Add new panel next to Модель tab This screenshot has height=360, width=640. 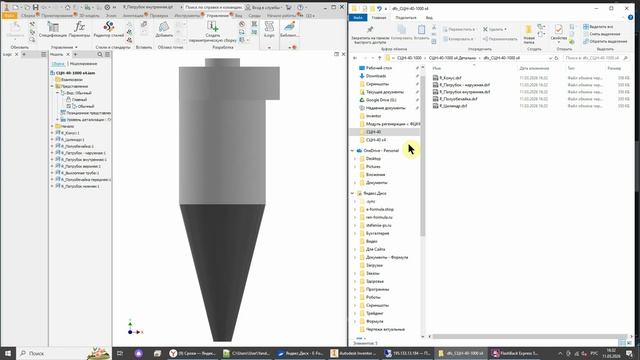tap(75, 54)
